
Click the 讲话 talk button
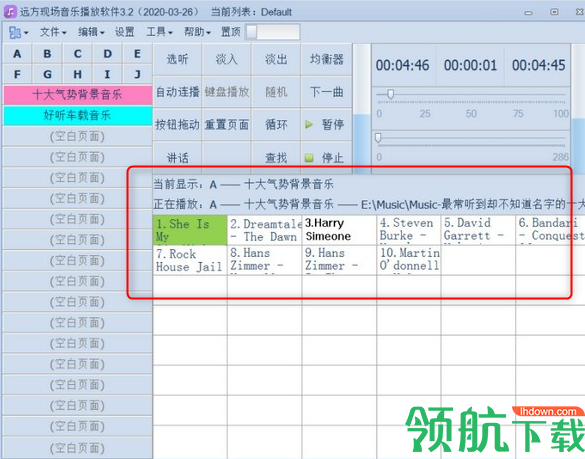pos(177,157)
